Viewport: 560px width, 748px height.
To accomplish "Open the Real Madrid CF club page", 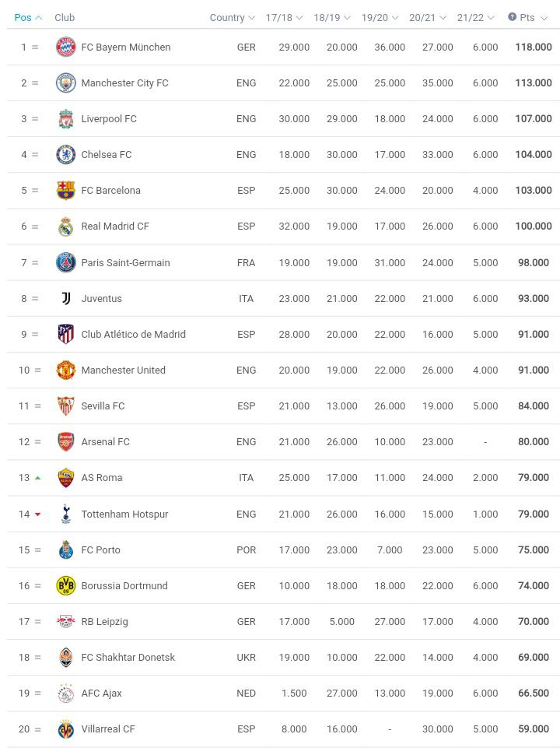I will click(115, 227).
